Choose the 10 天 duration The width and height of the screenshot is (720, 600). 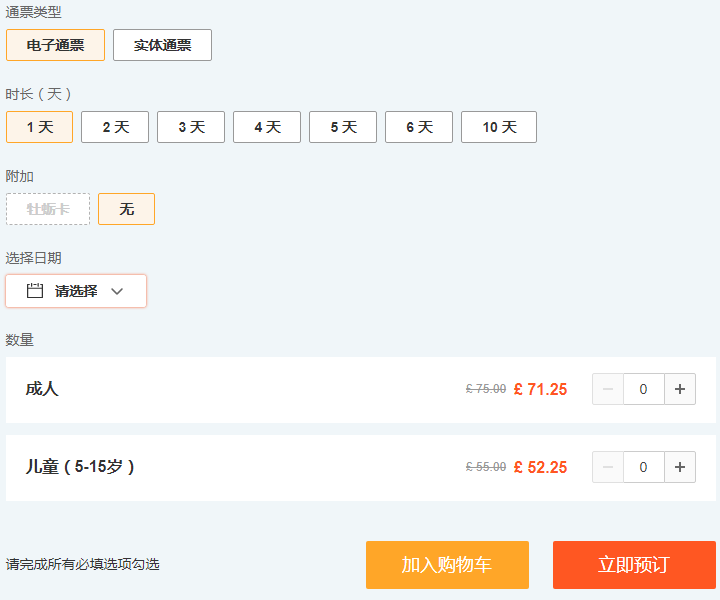click(499, 127)
